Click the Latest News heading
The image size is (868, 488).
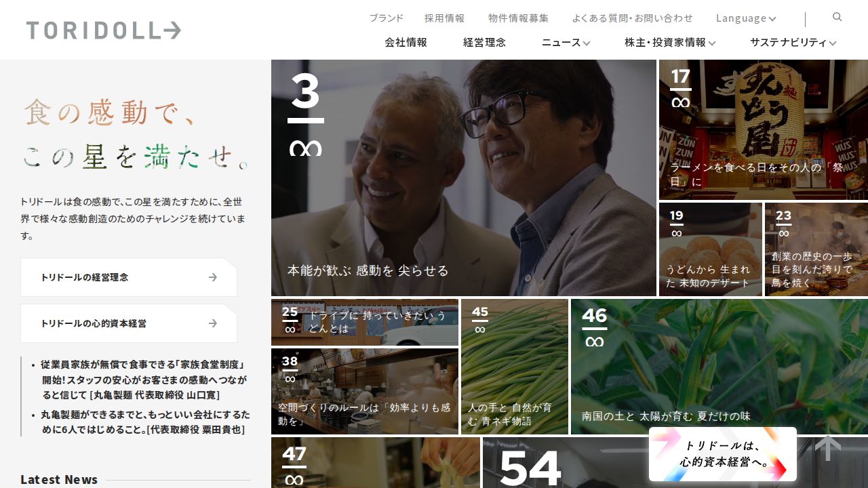[x=59, y=479]
